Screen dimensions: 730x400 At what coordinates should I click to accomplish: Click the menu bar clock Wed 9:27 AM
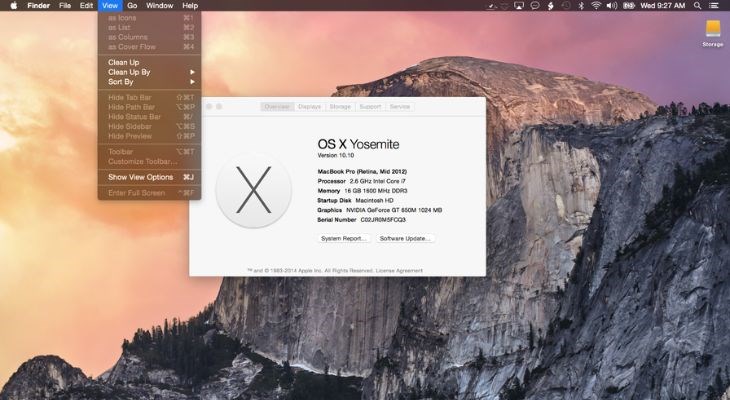[x=663, y=6]
